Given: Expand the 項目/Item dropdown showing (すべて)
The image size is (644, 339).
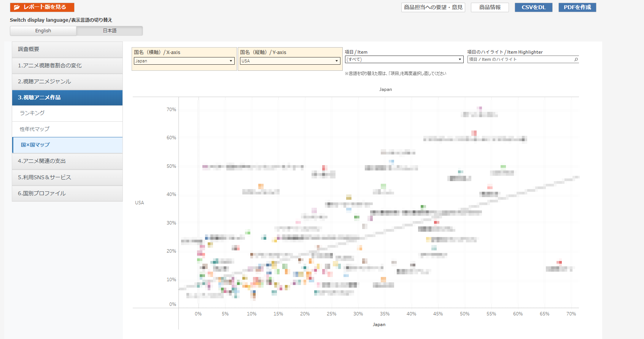Looking at the screenshot, I should pyautogui.click(x=404, y=59).
